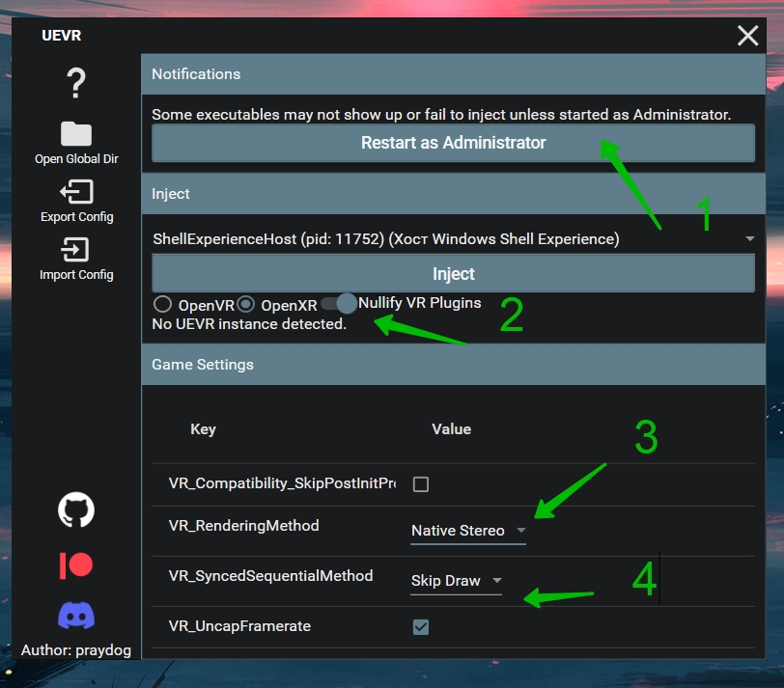The height and width of the screenshot is (688, 784).
Task: Click the VR_RenderingMethod key label
Action: [x=243, y=526]
